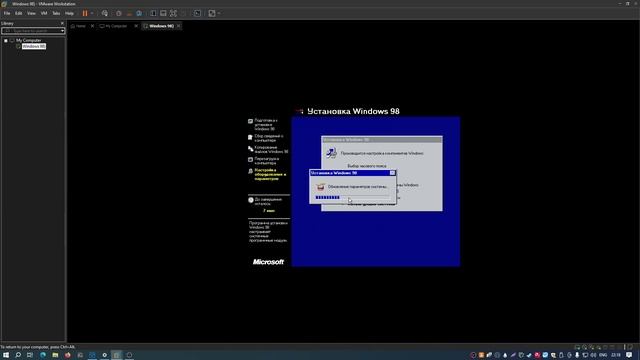
Task: Open the VM menu
Action: pos(44,13)
